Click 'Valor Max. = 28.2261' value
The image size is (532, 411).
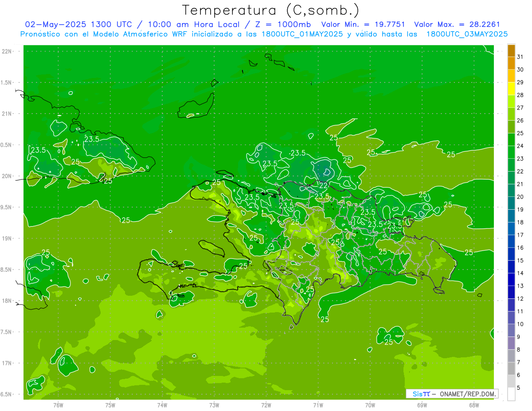pyautogui.click(x=457, y=24)
